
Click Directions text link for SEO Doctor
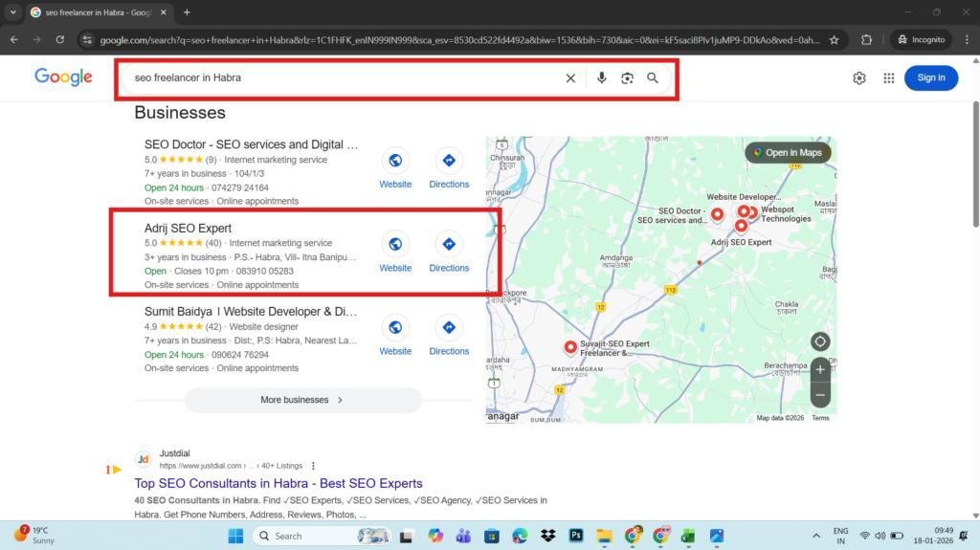coord(449,185)
